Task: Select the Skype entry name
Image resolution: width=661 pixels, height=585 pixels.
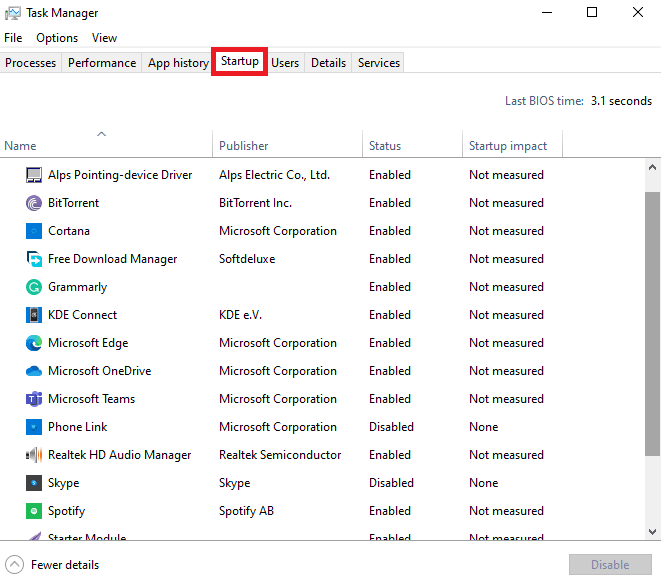Action: [x=64, y=483]
